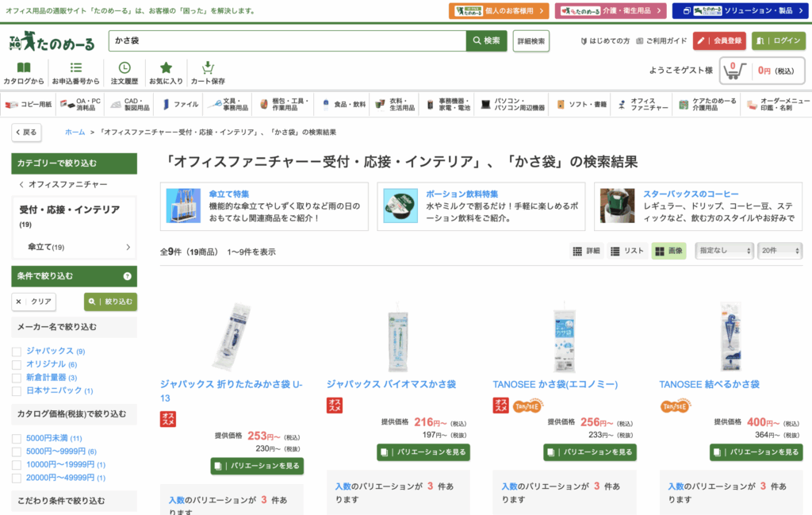Open favorites star icon
This screenshot has height=515, width=812.
(166, 68)
